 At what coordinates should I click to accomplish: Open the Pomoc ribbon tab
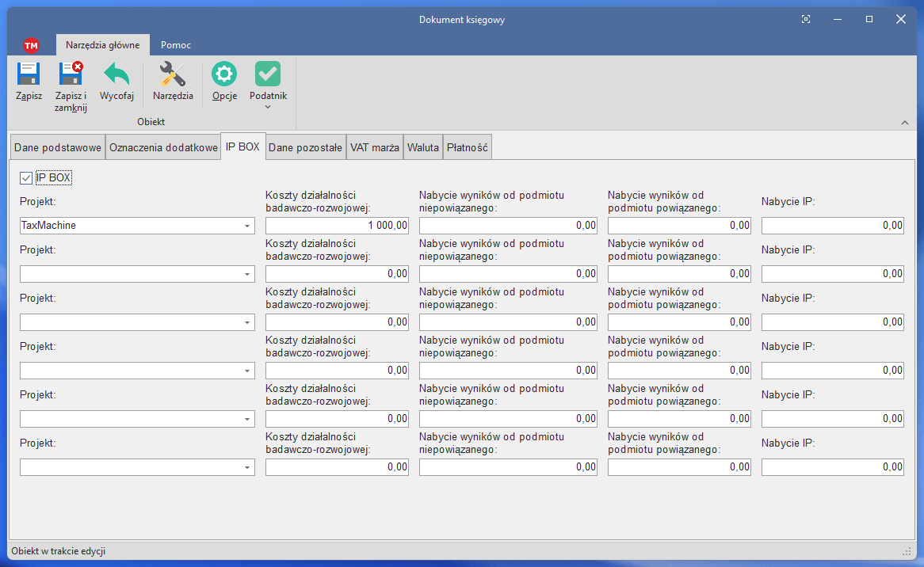(x=176, y=45)
